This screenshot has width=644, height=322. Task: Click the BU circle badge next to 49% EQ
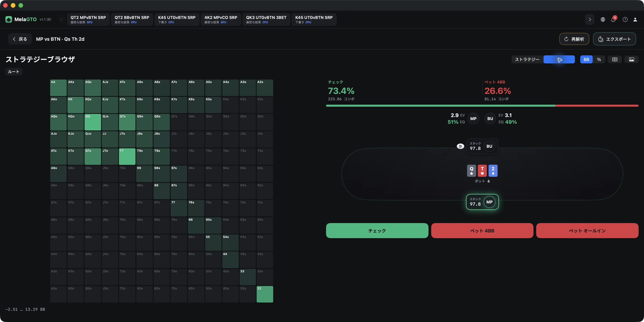click(x=490, y=119)
